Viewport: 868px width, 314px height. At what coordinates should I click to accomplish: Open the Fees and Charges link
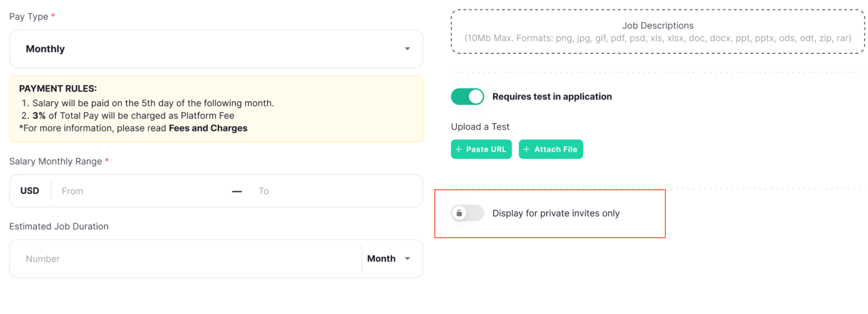click(208, 128)
